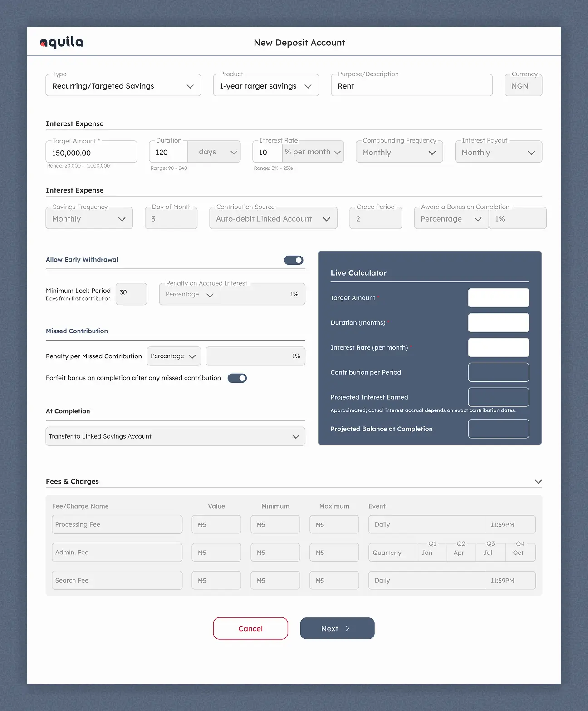Open Penalty per Missed Contribution type dropdown

pos(174,356)
